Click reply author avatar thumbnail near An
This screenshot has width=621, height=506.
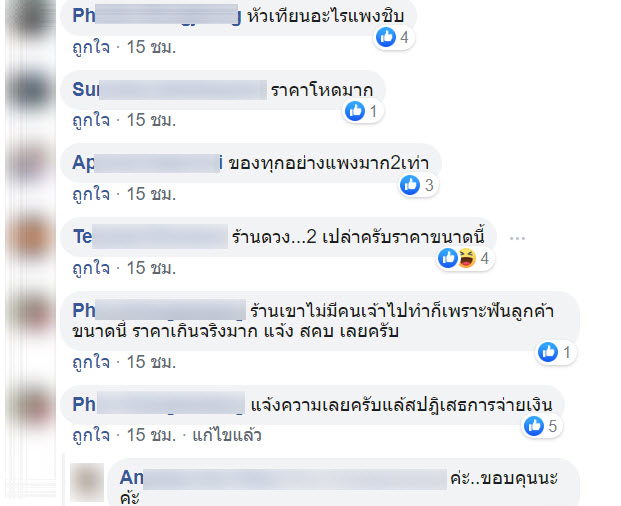(87, 482)
